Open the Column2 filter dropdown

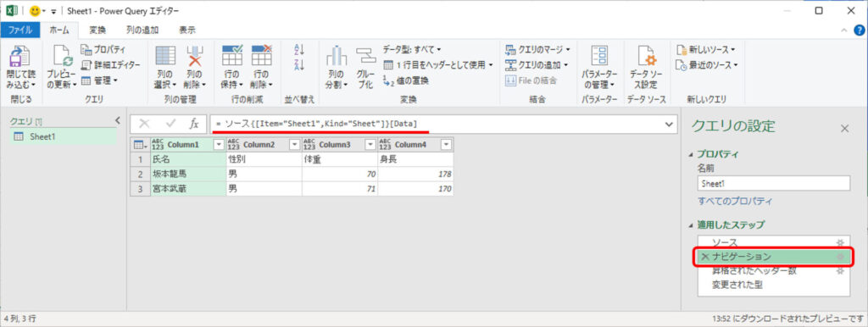[x=294, y=144]
